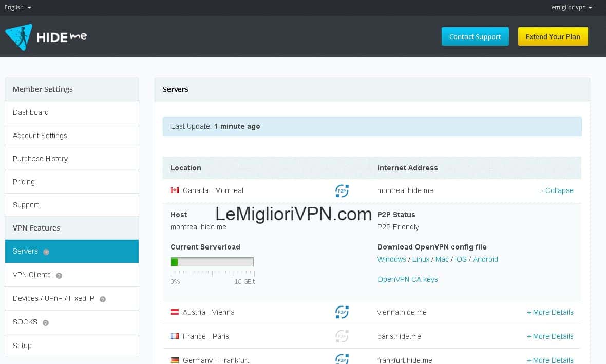
Task: Click the P2P Friendly status text
Action: [x=398, y=227]
